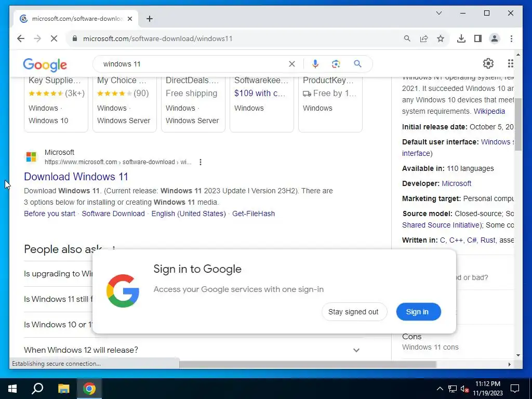This screenshot has height=399, width=532.
Task: Go back using the browser back arrow
Action: pyautogui.click(x=21, y=38)
